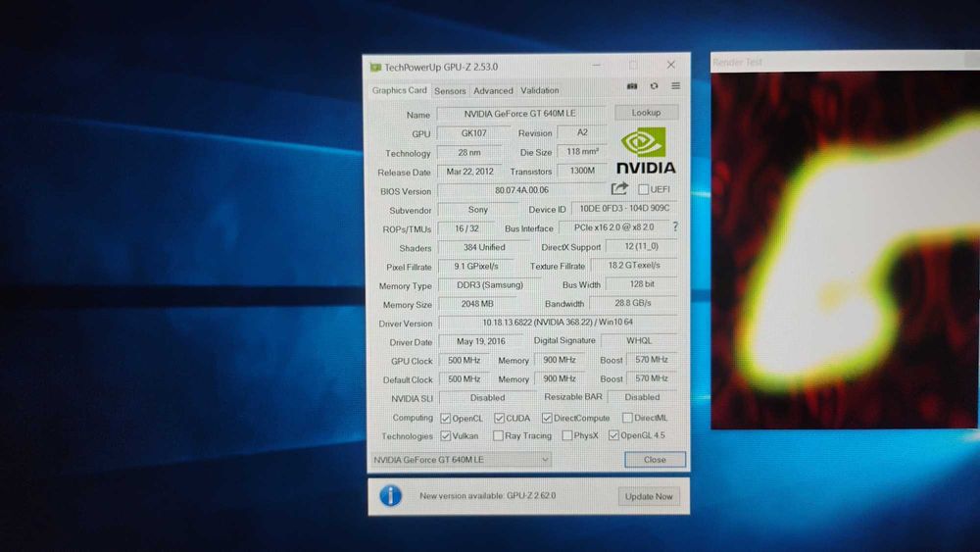Toggle the Vulkan checkbox
Image resolution: width=980 pixels, height=552 pixels.
[x=446, y=435]
